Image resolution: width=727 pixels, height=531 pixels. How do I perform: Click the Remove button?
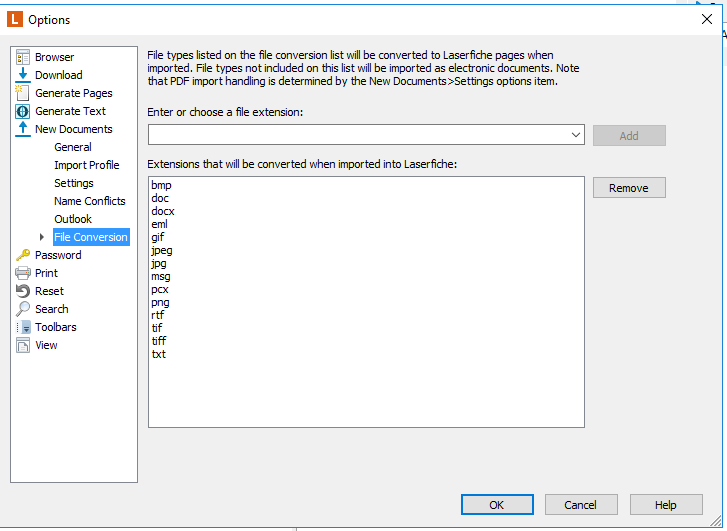[x=629, y=188]
